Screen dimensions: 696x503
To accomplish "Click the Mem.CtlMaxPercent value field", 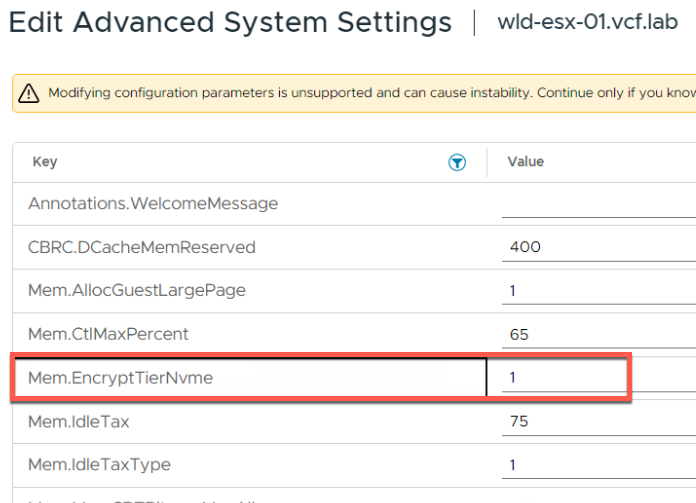I will coord(598,335).
